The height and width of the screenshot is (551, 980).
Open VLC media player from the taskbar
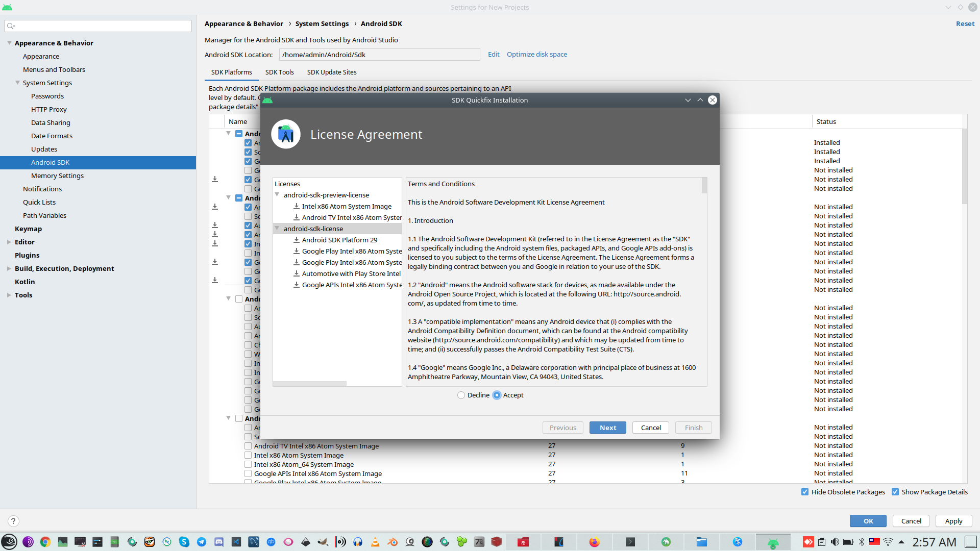375,542
